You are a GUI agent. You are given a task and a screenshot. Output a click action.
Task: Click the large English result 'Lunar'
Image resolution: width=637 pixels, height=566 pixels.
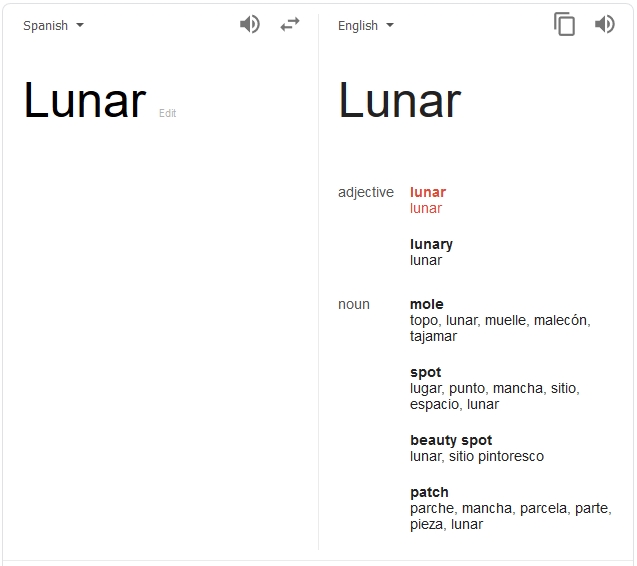pyautogui.click(x=400, y=101)
